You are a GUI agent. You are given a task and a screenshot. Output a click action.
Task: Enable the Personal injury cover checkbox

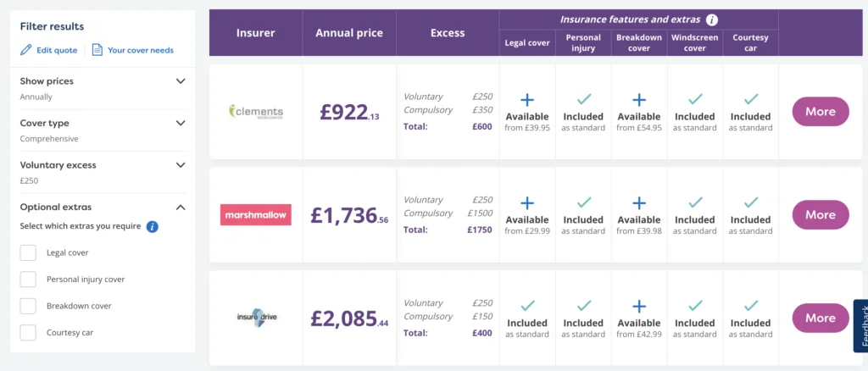[x=28, y=280]
